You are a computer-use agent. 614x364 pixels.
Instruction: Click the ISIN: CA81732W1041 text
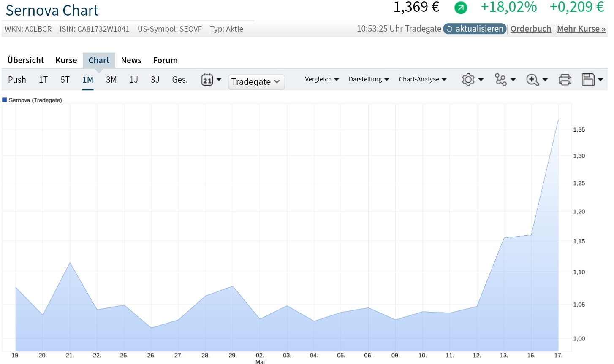[x=95, y=29]
